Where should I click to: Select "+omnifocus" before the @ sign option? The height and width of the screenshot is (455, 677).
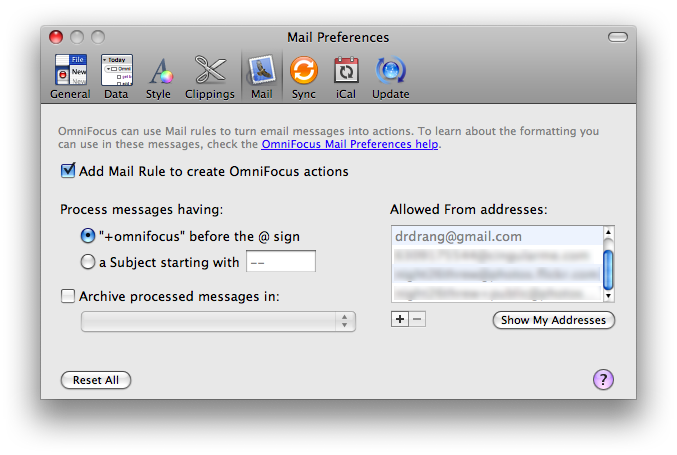point(88,236)
